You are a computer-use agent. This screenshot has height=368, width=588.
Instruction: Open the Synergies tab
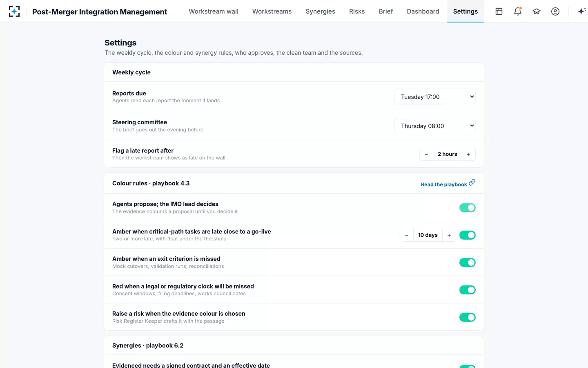(321, 11)
